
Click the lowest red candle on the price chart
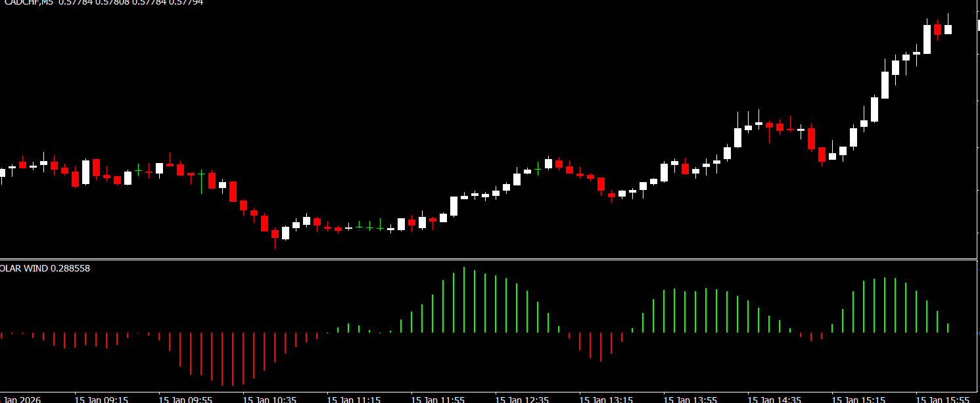click(x=275, y=233)
